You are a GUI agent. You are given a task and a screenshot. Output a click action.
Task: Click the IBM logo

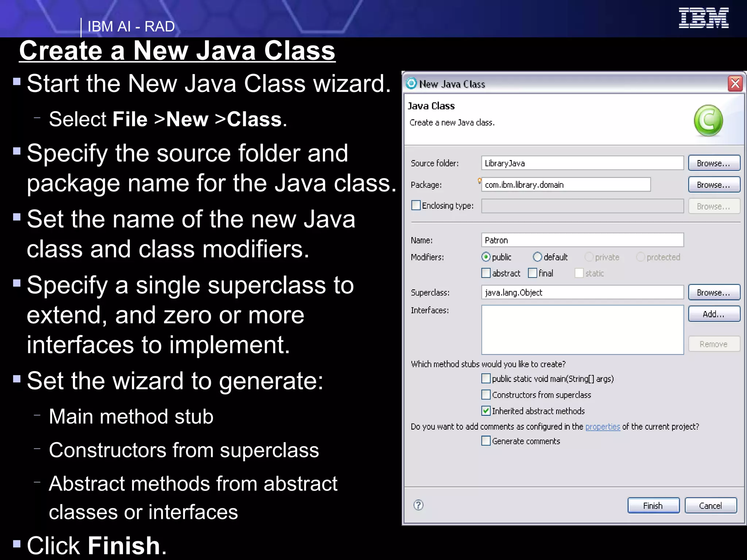click(704, 18)
